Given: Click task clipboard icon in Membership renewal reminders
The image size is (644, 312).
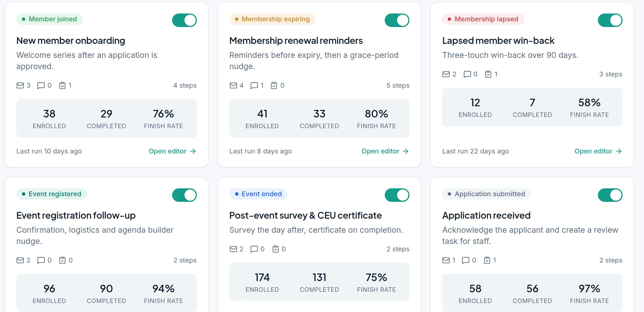Looking at the screenshot, I should (274, 85).
